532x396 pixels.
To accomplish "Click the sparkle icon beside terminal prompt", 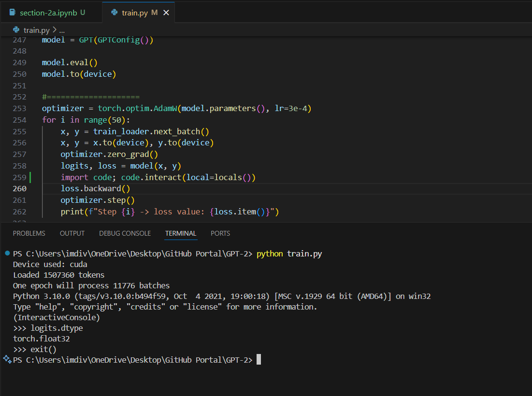I will click(7, 359).
